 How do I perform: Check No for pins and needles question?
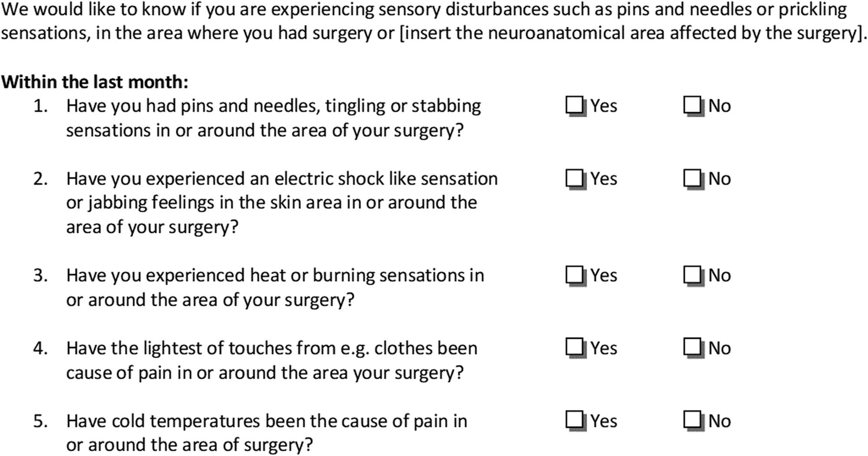(x=692, y=105)
